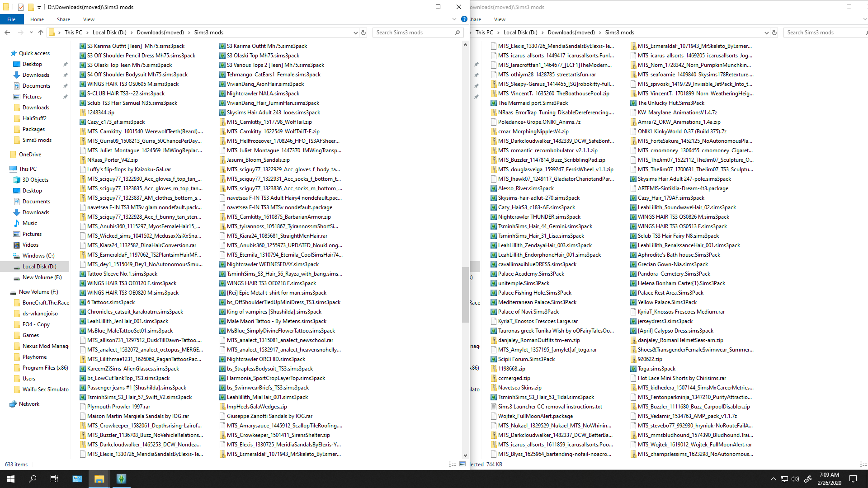This screenshot has height=488, width=868.
Task: Select the 1248344.zip archive
Action: [100, 113]
